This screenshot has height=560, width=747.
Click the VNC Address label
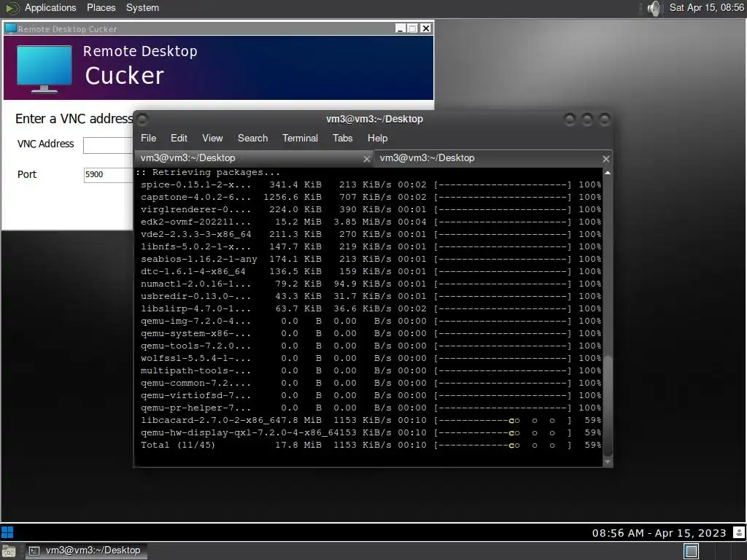click(x=46, y=144)
